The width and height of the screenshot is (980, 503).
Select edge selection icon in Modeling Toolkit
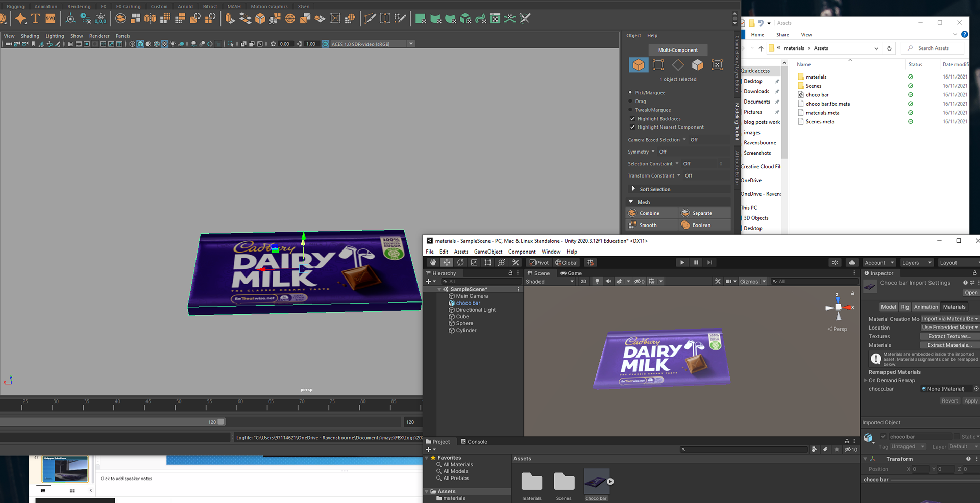click(x=658, y=65)
